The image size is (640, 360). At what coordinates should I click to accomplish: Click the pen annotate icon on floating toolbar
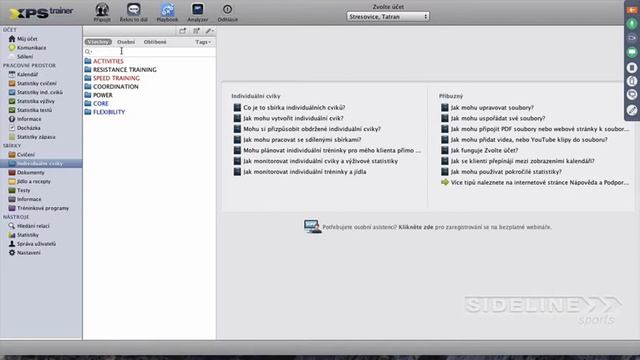coord(632,110)
